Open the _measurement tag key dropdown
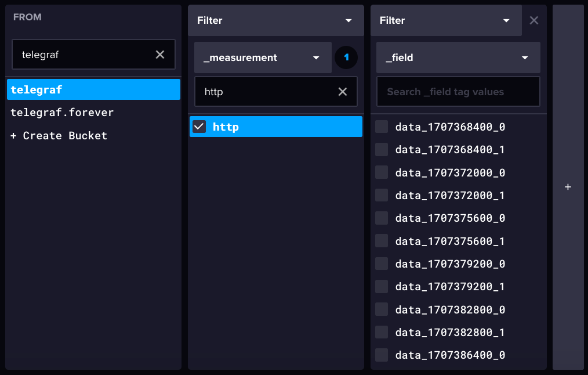This screenshot has width=588, height=375. [263, 57]
